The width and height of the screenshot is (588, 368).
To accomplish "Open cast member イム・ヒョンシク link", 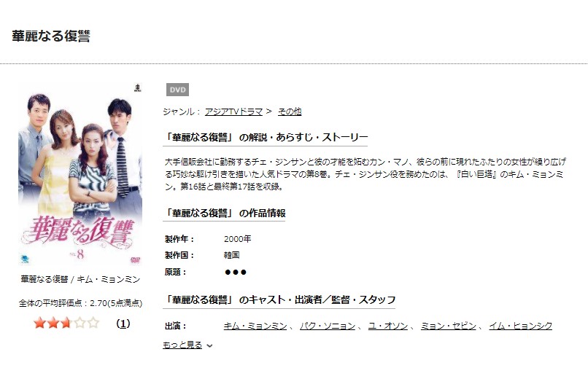I will coord(520,326).
